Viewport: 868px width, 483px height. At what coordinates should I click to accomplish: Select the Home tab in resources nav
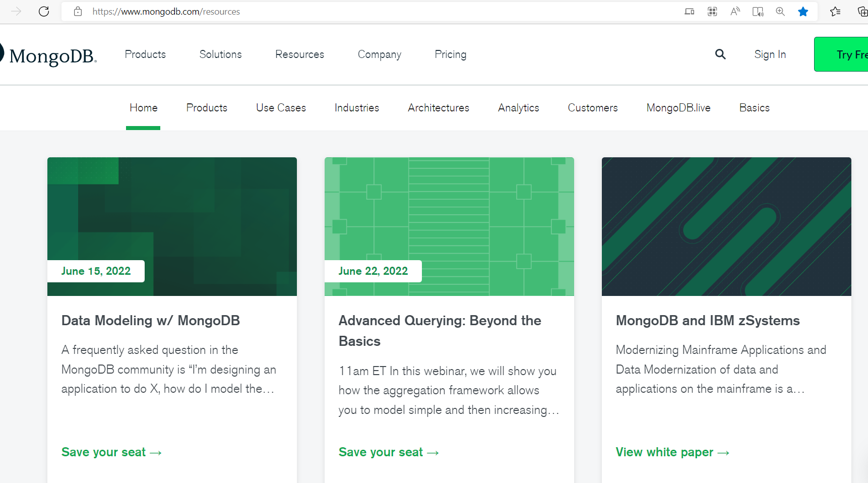tap(143, 108)
